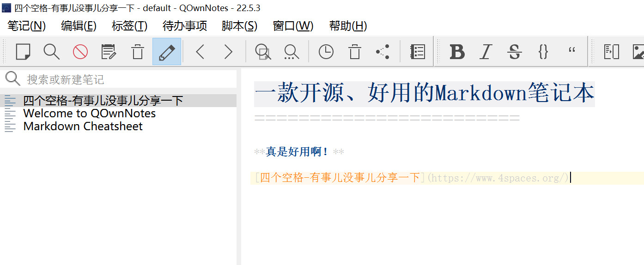
Task: Open the 笔记(N) menu
Action: click(x=27, y=26)
